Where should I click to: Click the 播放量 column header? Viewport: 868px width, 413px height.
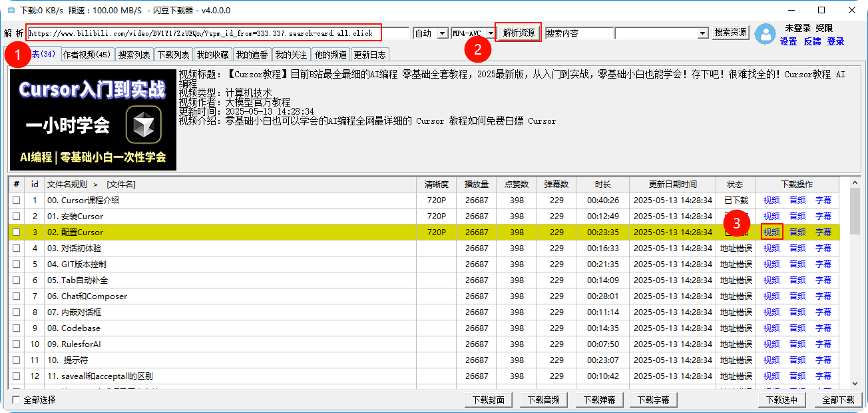tap(477, 185)
